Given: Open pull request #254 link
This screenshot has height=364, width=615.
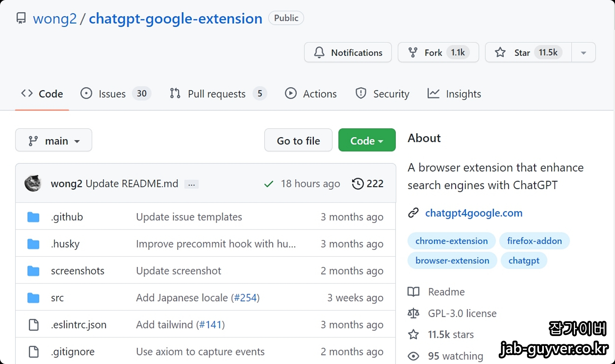Looking at the screenshot, I should point(245,298).
